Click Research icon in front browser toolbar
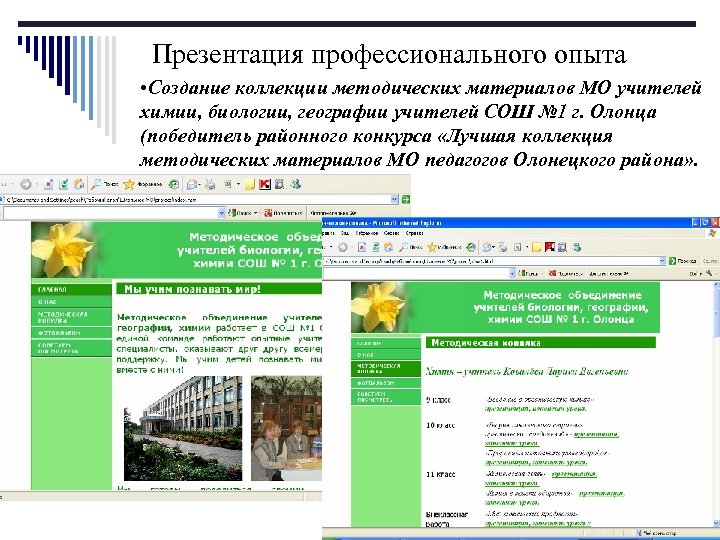 (x=562, y=248)
